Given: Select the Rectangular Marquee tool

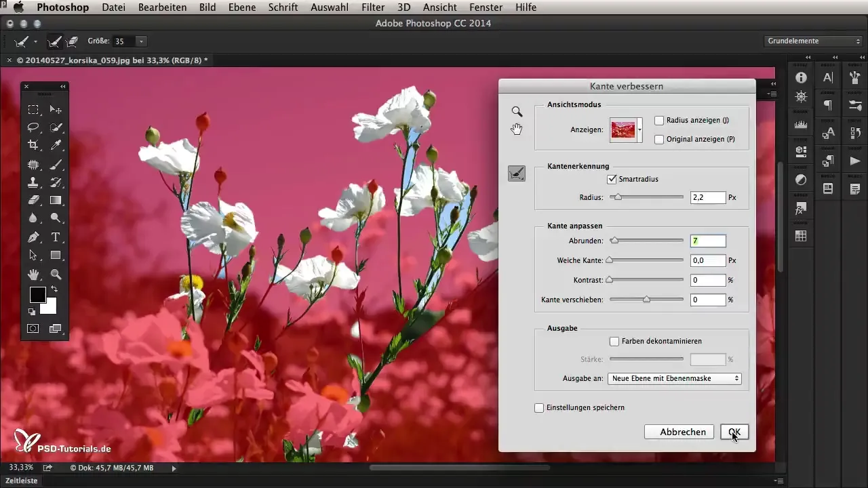Looking at the screenshot, I should pyautogui.click(x=33, y=109).
